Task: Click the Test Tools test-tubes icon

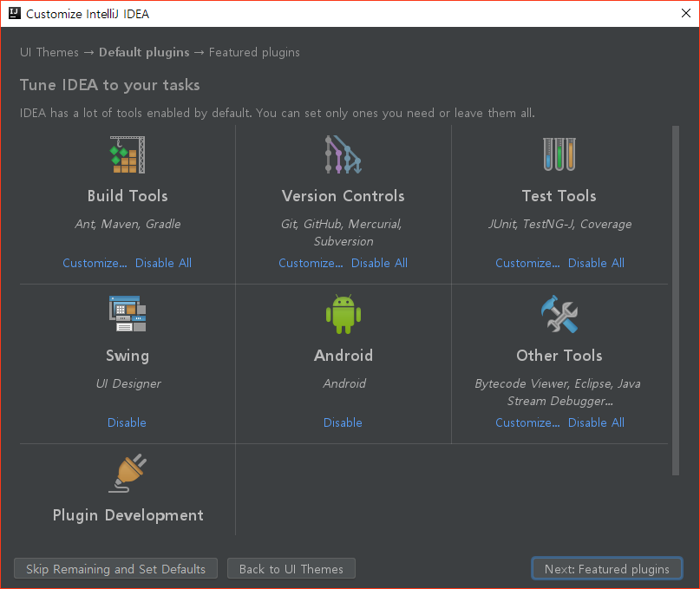Action: (559, 154)
